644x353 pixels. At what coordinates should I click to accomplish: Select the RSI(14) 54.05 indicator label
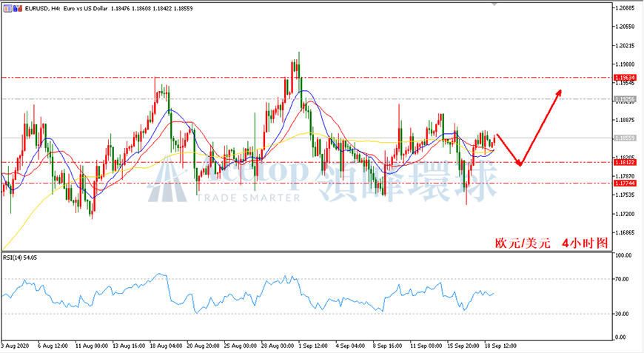pos(20,258)
